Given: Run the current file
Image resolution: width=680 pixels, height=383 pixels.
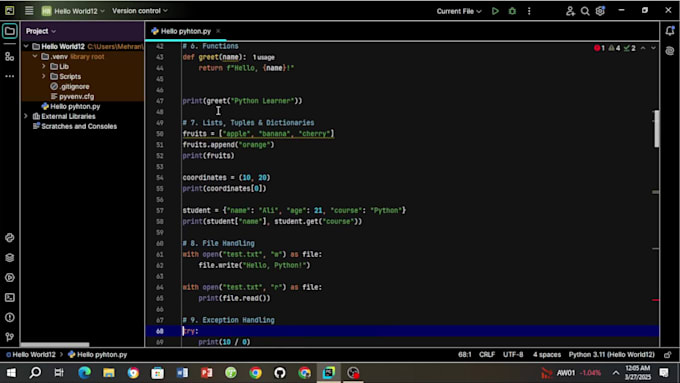Looking at the screenshot, I should click(x=495, y=11).
